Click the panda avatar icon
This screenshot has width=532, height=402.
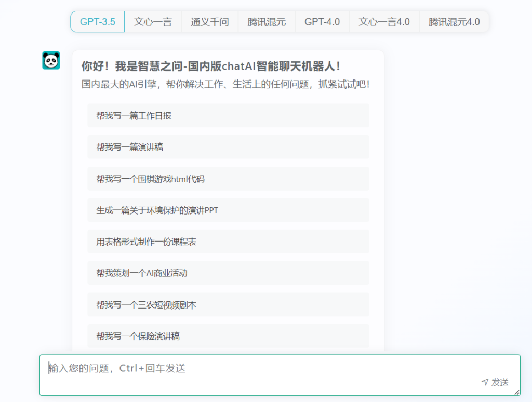[51, 60]
